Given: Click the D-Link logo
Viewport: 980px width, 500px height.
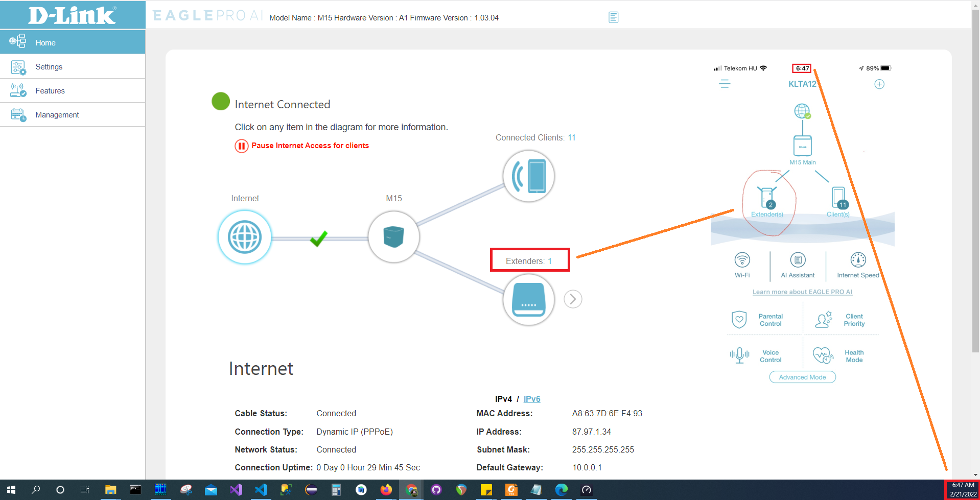Looking at the screenshot, I should pos(72,15).
